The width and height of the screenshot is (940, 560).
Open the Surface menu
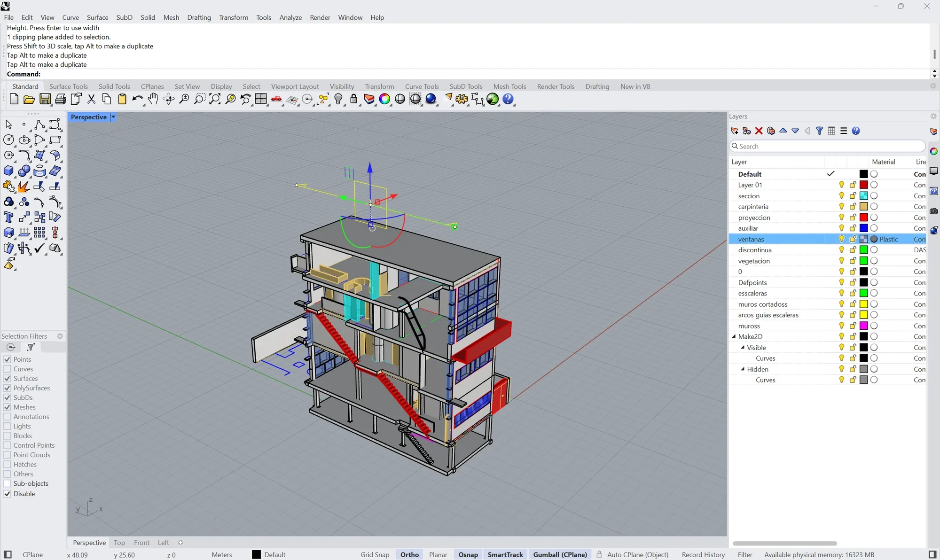[97, 17]
